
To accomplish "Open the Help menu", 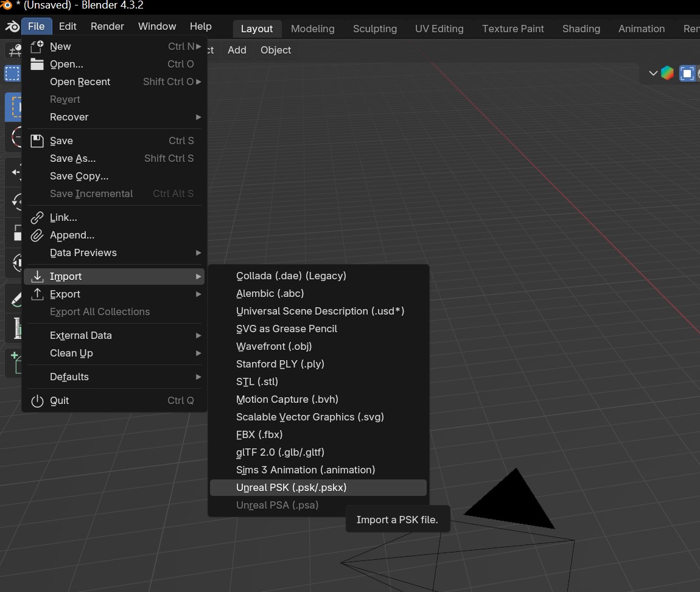I will [x=200, y=26].
